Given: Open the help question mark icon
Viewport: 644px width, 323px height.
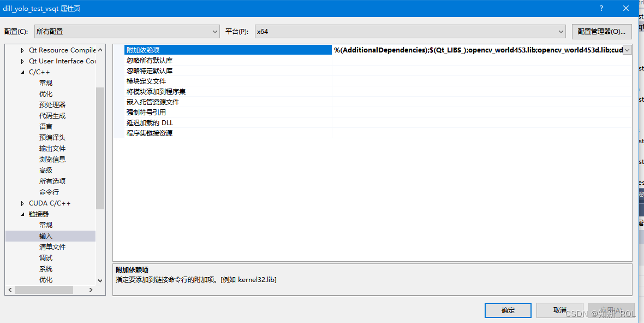Looking at the screenshot, I should coord(601,8).
